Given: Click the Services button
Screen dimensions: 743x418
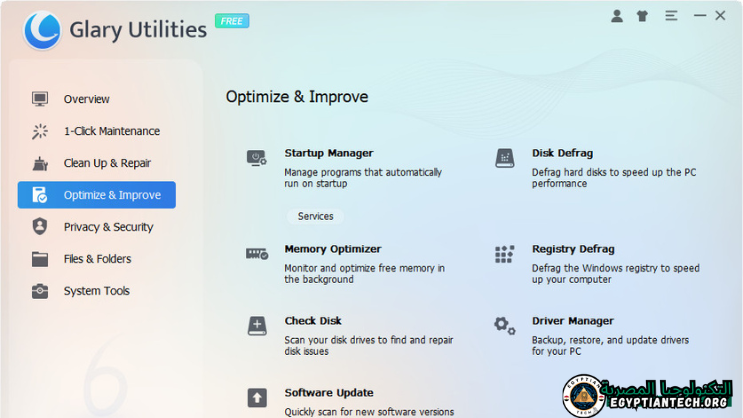Looking at the screenshot, I should pos(315,216).
